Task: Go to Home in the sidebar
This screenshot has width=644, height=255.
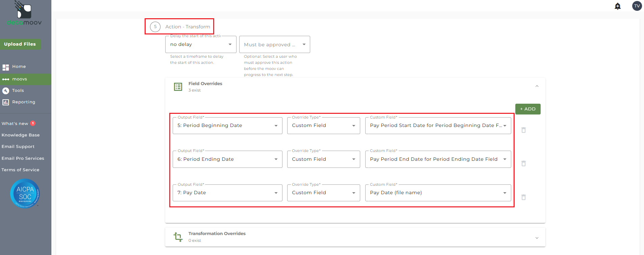Action: pyautogui.click(x=19, y=67)
